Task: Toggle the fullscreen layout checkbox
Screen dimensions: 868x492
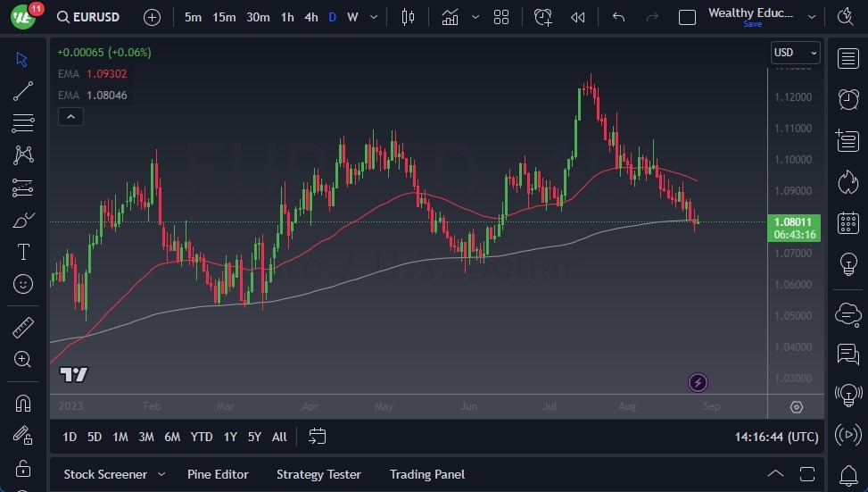Action: pyautogui.click(x=687, y=17)
